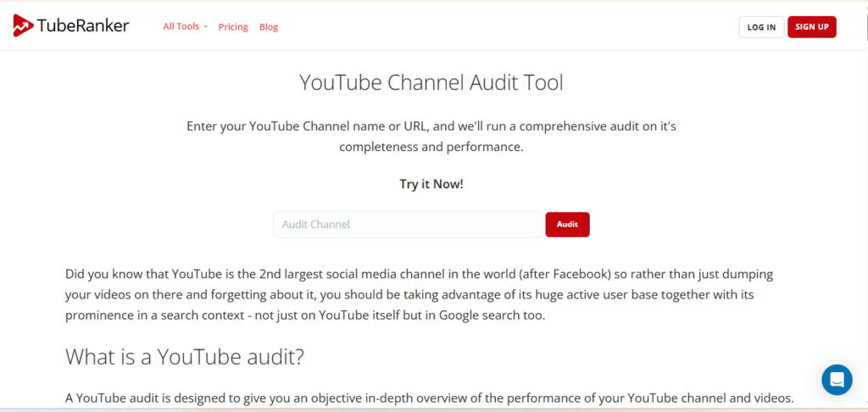The image size is (868, 412).
Task: Click the TubeRanker logo icon
Action: tap(23, 25)
